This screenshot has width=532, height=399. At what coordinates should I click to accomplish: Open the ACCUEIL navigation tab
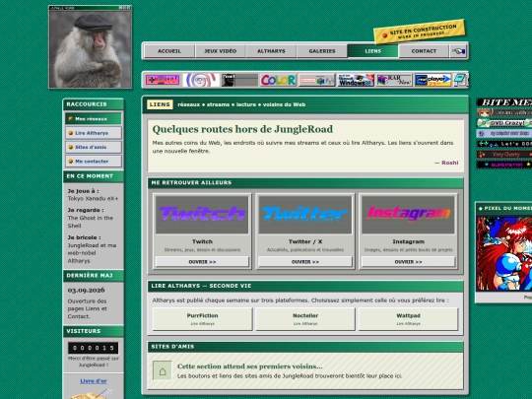point(169,51)
